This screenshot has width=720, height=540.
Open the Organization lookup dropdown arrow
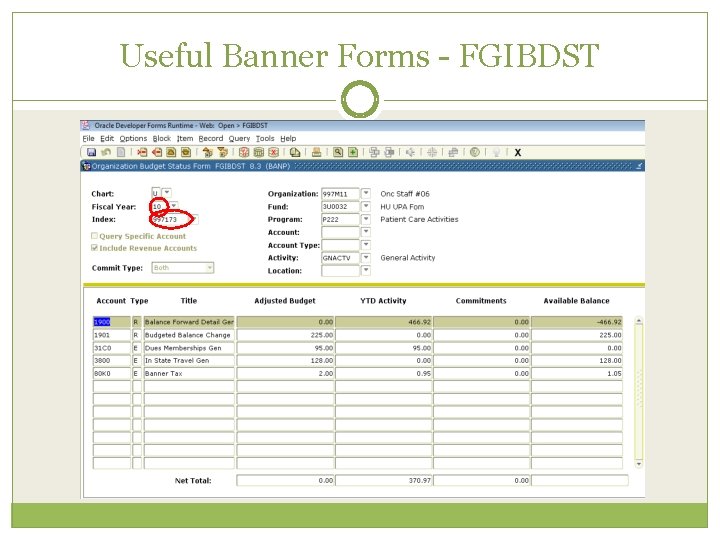(x=366, y=193)
